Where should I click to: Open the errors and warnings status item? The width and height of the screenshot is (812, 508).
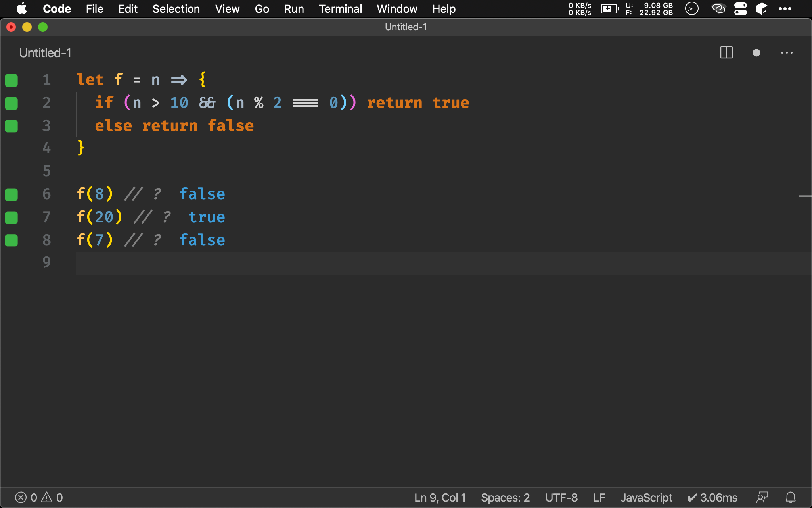[x=39, y=498]
